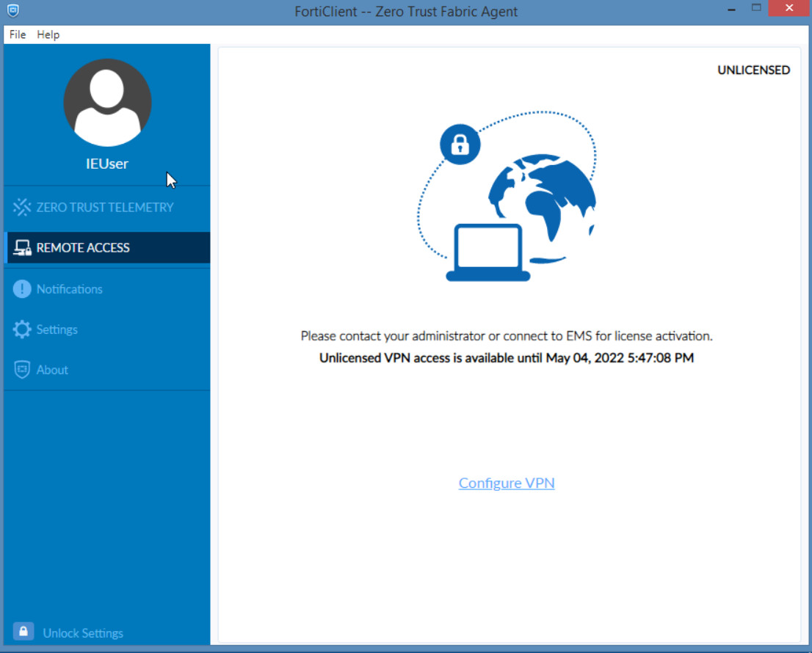Click the Unlock Settings label
The width and height of the screenshot is (812, 653).
point(83,632)
